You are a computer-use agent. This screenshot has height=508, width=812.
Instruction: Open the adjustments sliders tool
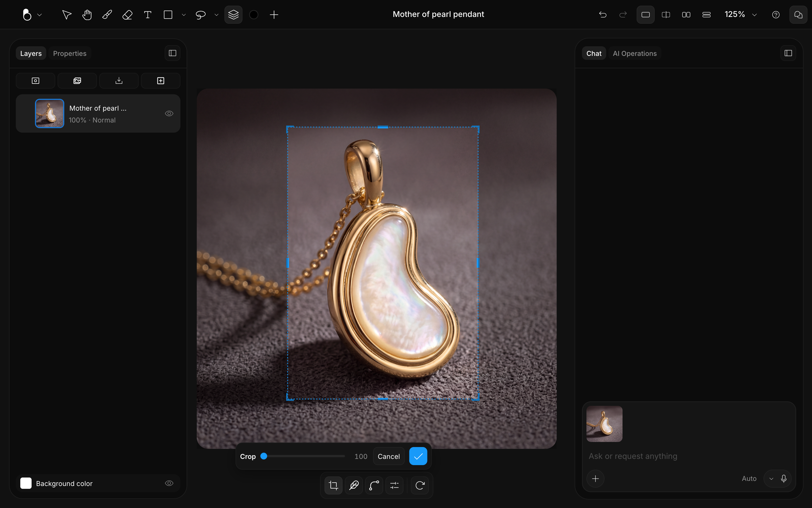point(395,485)
